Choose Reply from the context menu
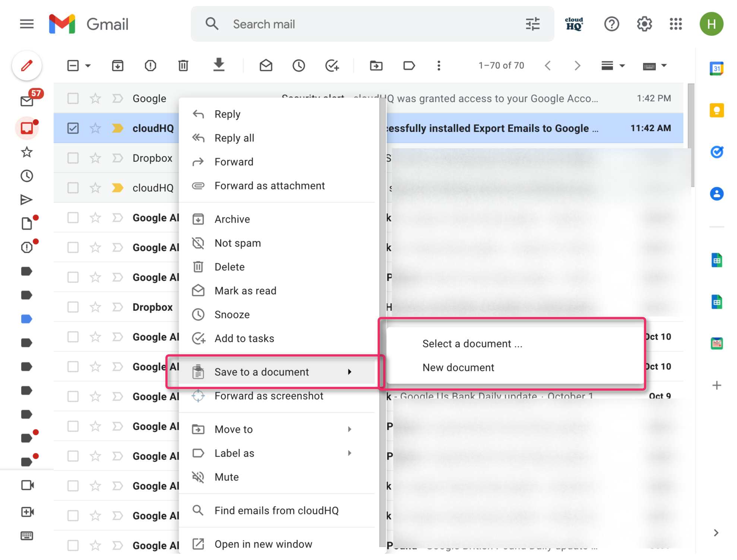Viewport: 737px width, 560px height. tap(277, 114)
